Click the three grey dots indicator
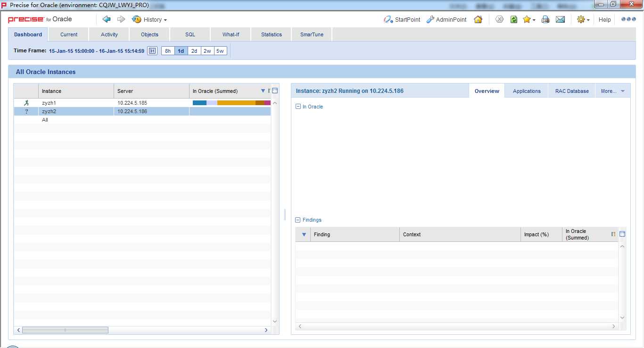644x348 pixels. point(628,19)
